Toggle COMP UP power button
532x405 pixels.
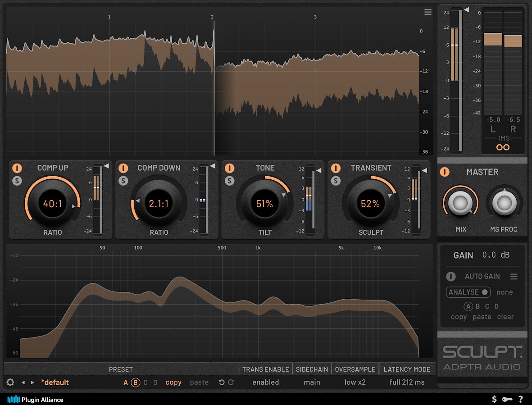coord(17,168)
